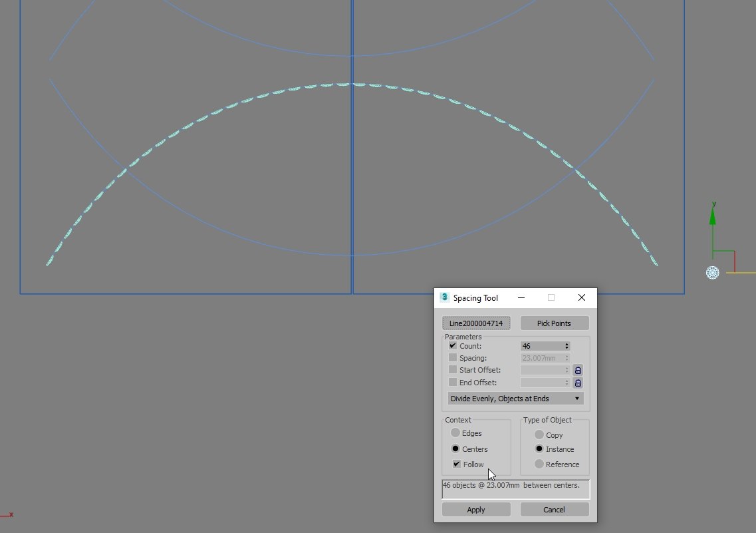Enable the Start Offset checkbox
The image size is (756, 533).
(452, 370)
